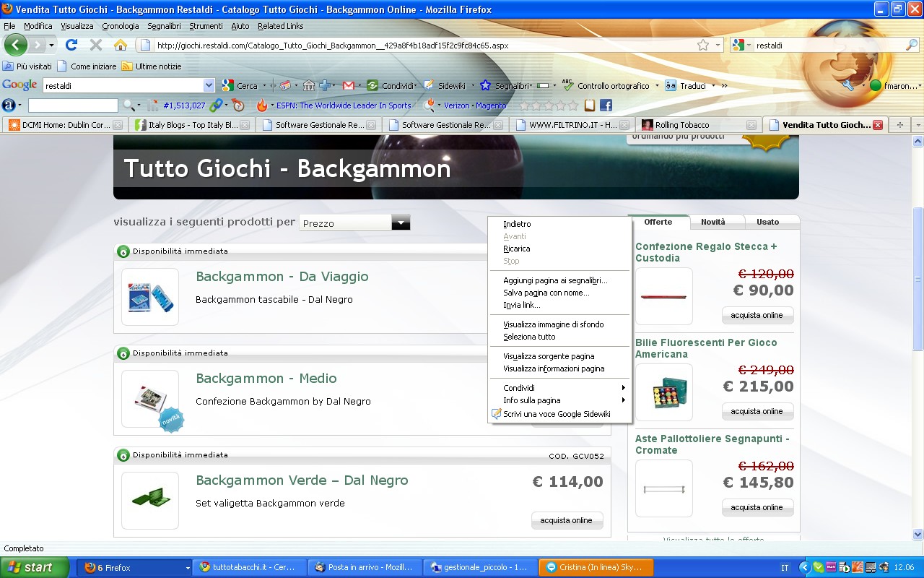Click the Ultime notizie RSS bookmark
Screen dimensions: 924x578
[152, 66]
